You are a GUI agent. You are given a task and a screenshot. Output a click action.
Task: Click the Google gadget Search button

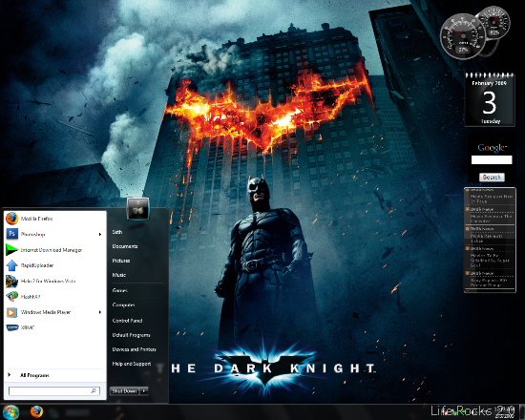coord(492,177)
